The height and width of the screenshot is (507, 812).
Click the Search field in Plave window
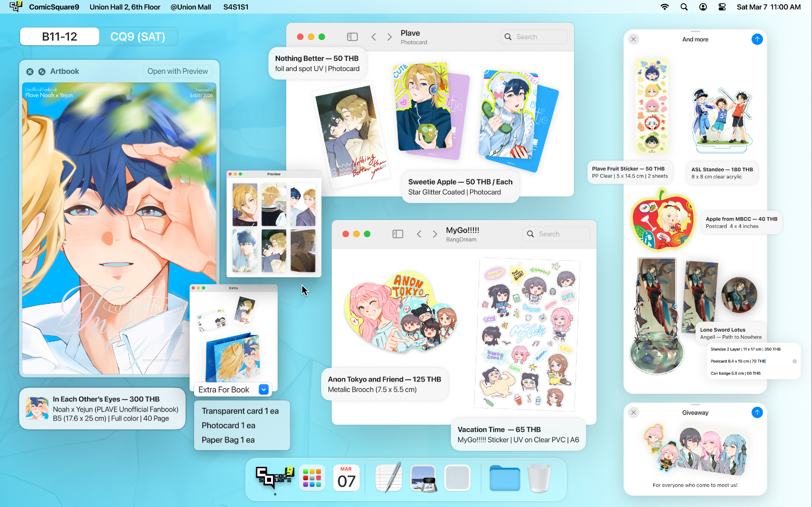point(533,37)
